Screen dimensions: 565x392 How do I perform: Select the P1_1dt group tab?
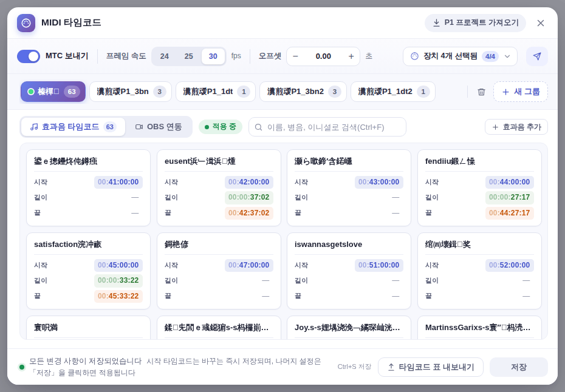[216, 92]
